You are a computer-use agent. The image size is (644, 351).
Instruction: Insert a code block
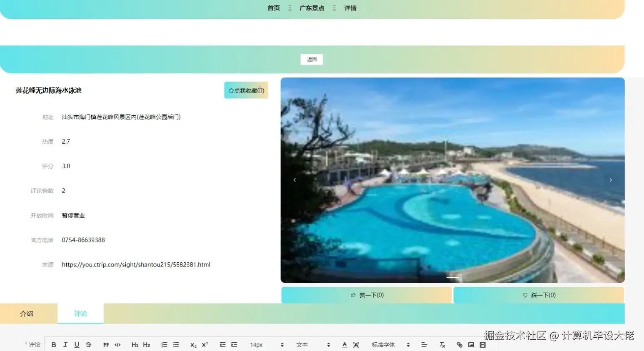(117, 344)
